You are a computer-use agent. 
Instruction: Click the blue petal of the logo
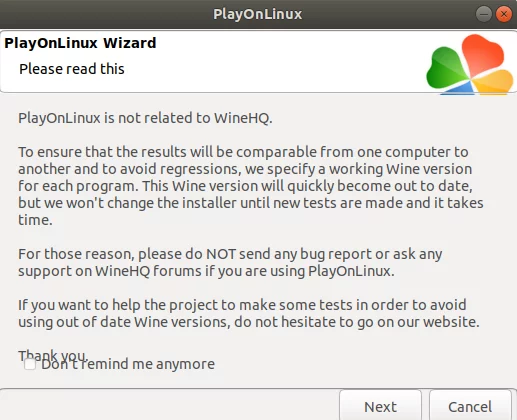[x=458, y=89]
